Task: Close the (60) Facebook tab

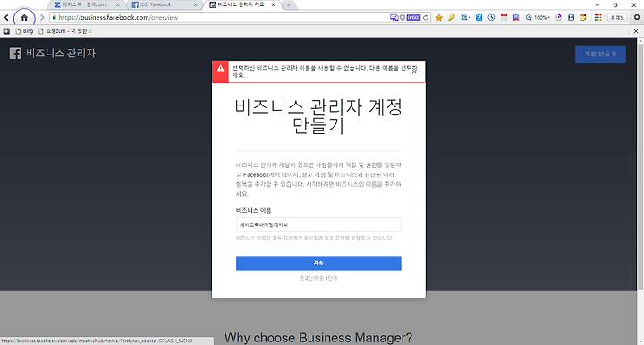Action: pos(196,5)
